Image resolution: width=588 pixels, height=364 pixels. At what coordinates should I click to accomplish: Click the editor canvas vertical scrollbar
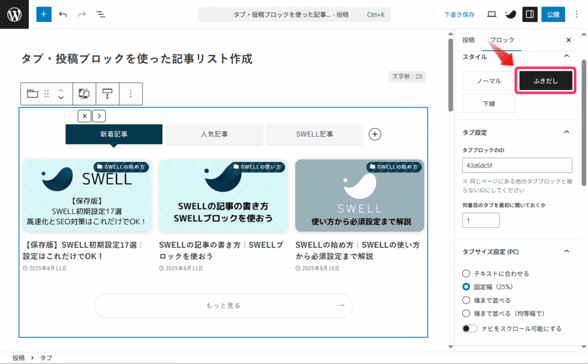[x=451, y=75]
